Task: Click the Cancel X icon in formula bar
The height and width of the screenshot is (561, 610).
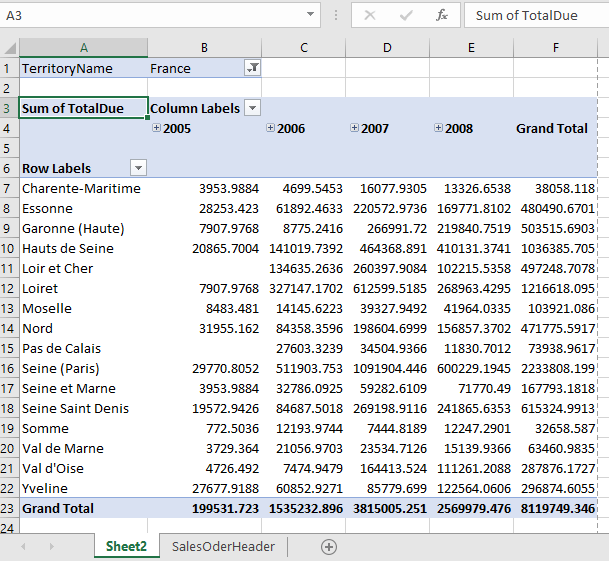Action: tap(370, 16)
